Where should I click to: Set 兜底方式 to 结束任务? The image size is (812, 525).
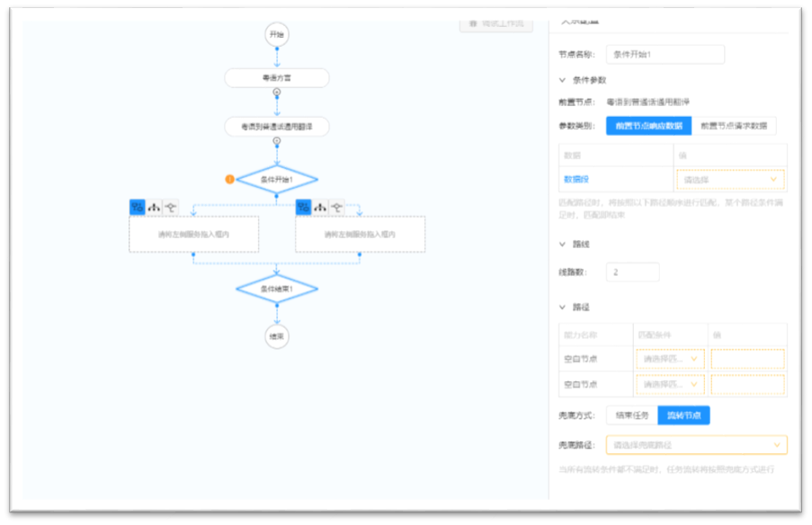(x=632, y=415)
